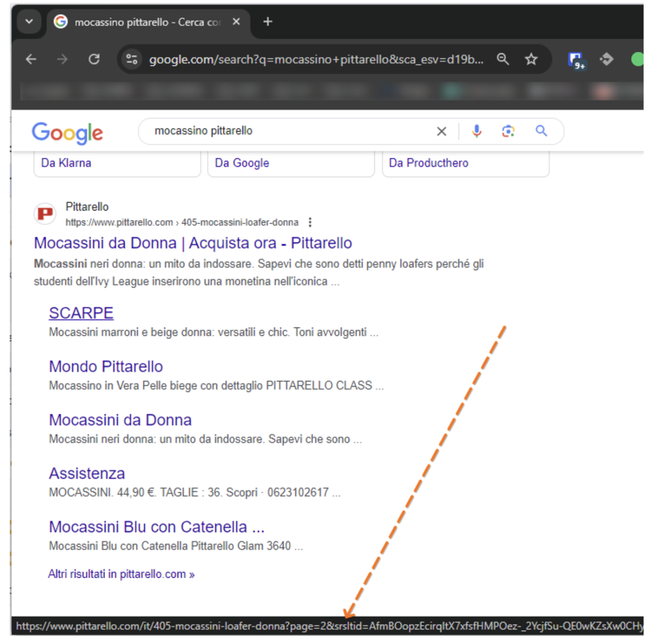Click the Pittarello favicon logo
Viewport: 663px width, 644px height.
coord(45,214)
